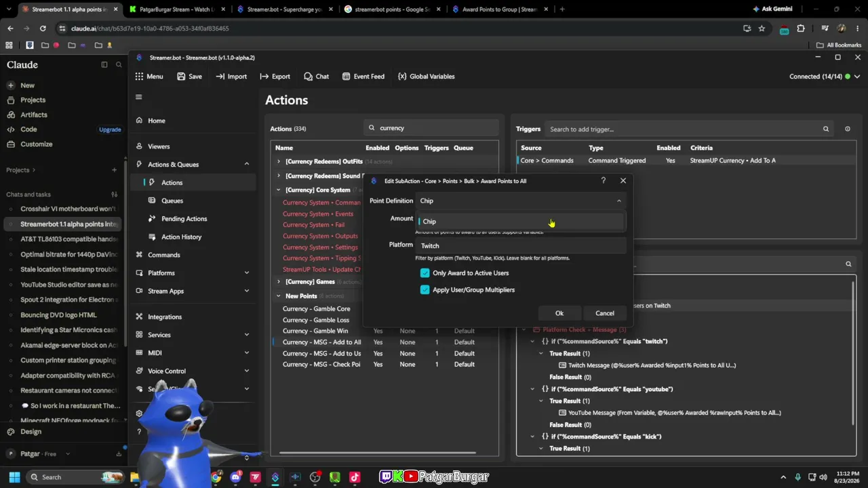This screenshot has width=868, height=488.
Task: Open a new browser tab
Action: click(x=562, y=9)
